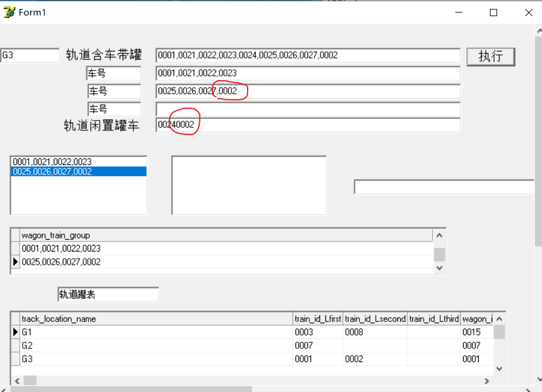Click the 轨道罐表 text field
The height and width of the screenshot is (392, 542).
[108, 294]
